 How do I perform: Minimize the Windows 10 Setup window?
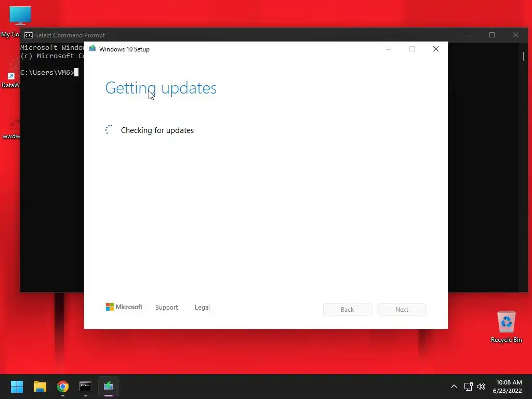[x=389, y=49]
